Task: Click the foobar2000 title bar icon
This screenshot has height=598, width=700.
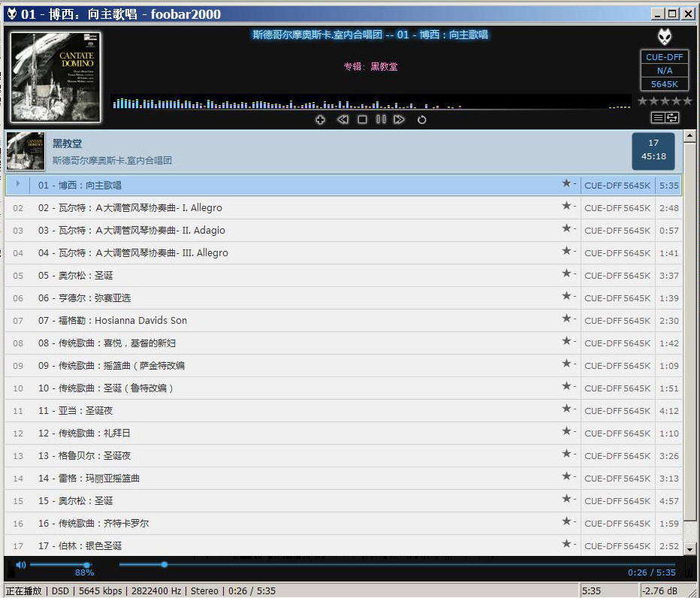Action: (12, 14)
